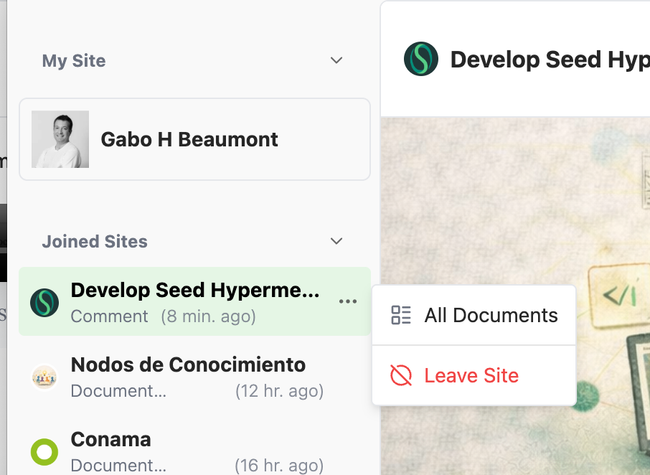Choose Leave Site from the context menu

point(474,376)
